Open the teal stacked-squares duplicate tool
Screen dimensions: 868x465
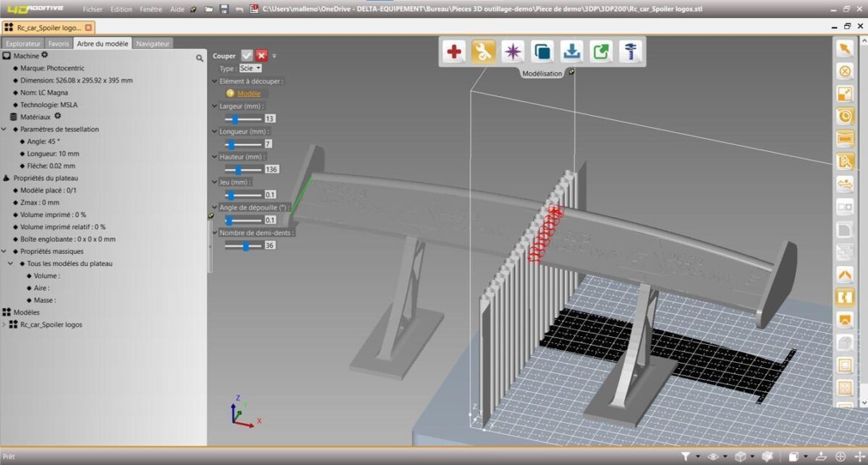pos(542,52)
